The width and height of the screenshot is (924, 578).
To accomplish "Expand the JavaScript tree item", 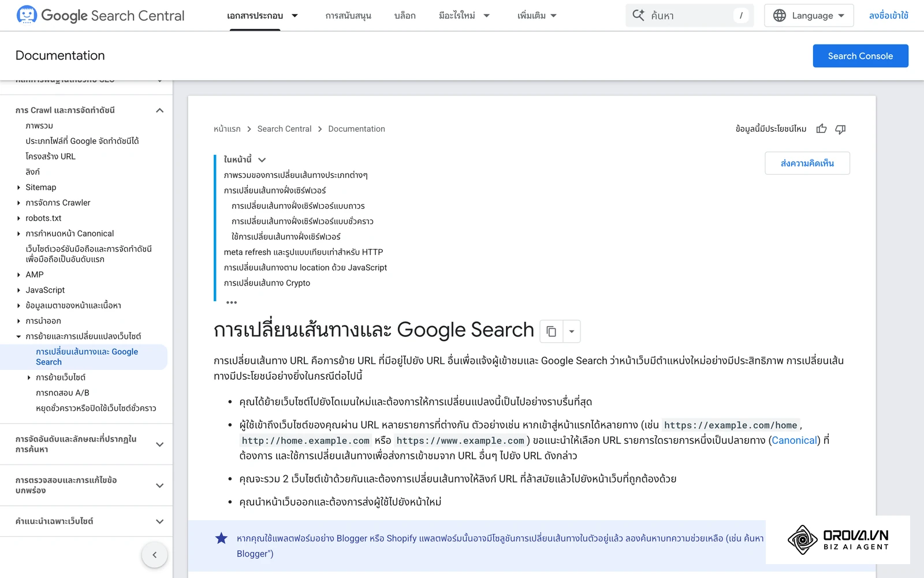I will point(18,290).
